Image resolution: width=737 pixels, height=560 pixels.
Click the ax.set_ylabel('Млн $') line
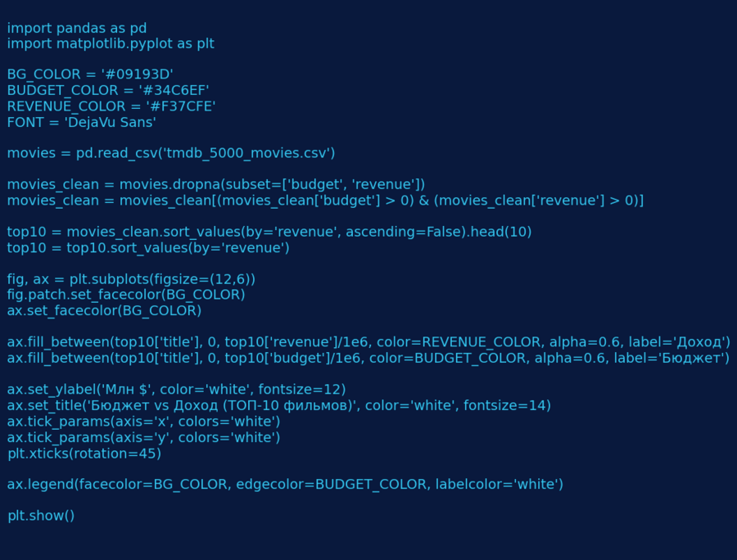coord(176,390)
